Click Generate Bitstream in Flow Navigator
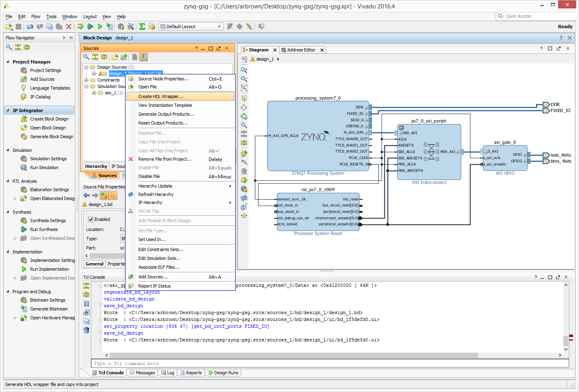 (49, 309)
